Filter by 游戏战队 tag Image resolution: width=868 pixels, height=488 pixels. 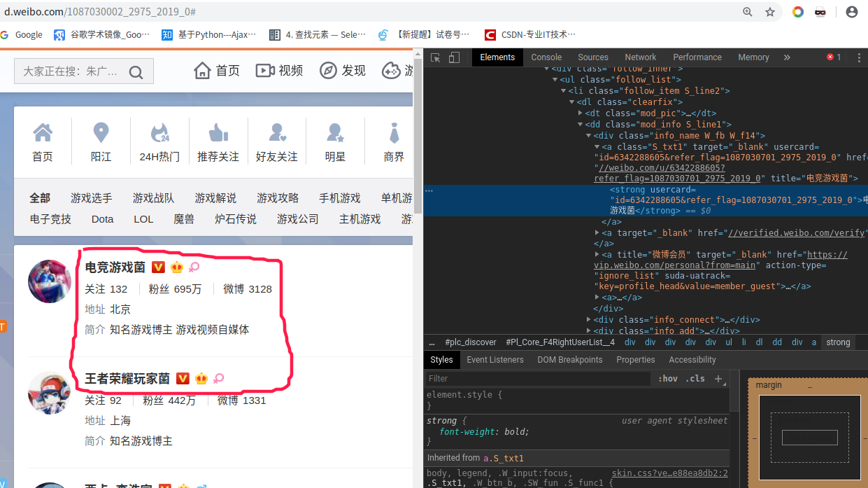point(154,198)
